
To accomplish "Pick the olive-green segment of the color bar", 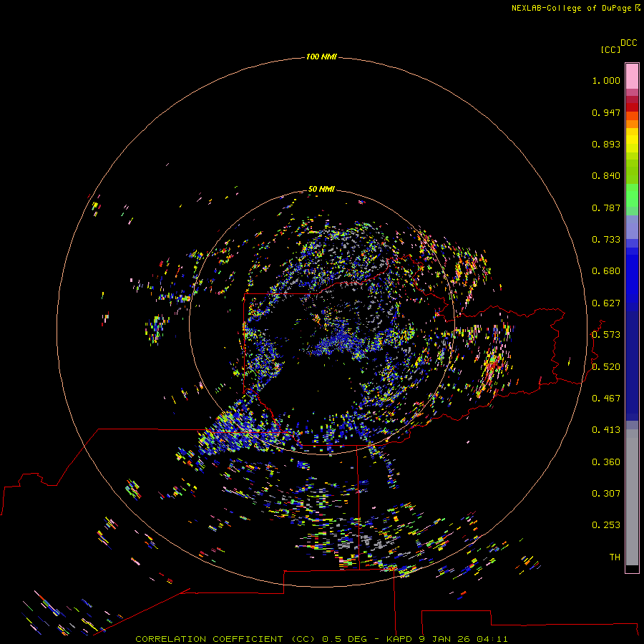I will pos(632,171).
